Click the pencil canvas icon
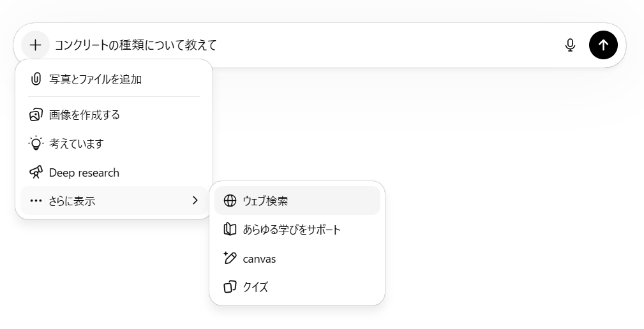 (230, 258)
